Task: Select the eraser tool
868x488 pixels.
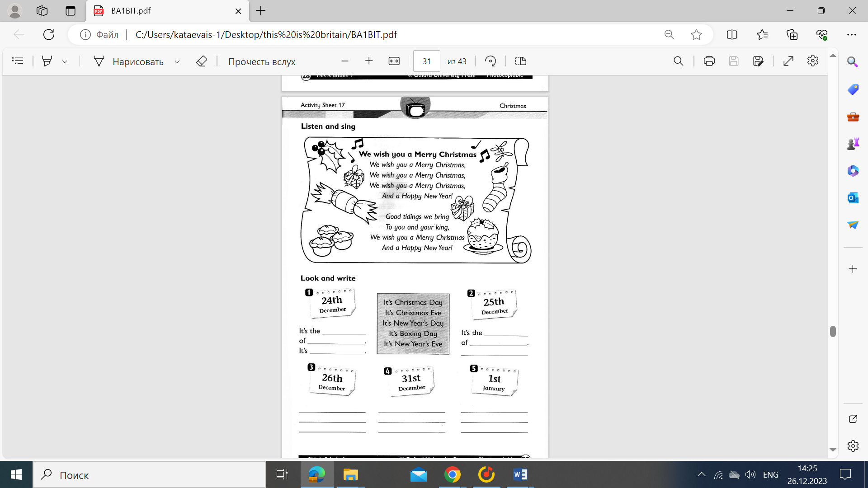Action: [x=202, y=61]
